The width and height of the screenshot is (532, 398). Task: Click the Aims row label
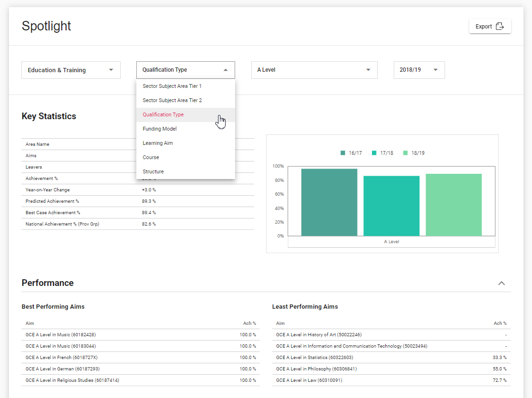[31, 156]
